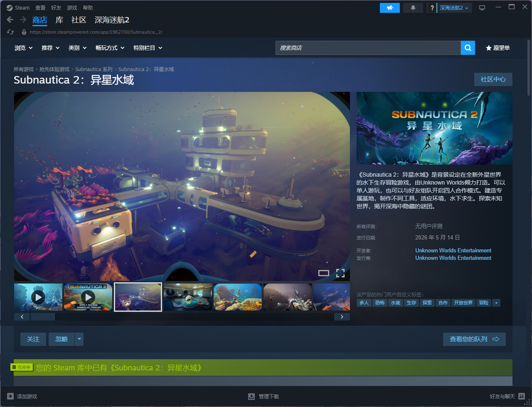Reload the store page
Screen dimensions: 532x407
coord(10,32)
